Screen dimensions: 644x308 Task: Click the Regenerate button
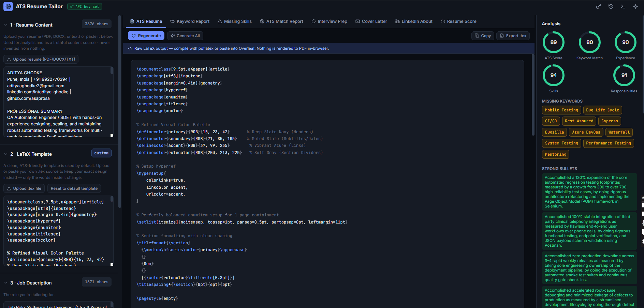146,36
